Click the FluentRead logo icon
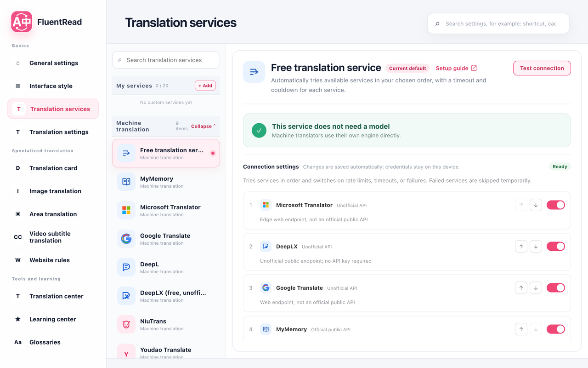Screen dimensions: 588x368 pyautogui.click(x=22, y=22)
